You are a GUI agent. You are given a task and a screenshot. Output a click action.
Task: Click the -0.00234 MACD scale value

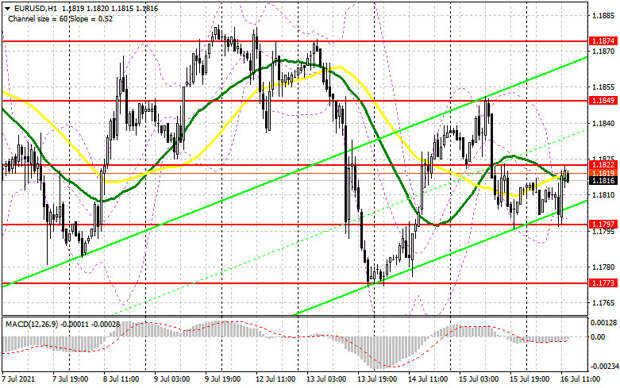tap(604, 367)
